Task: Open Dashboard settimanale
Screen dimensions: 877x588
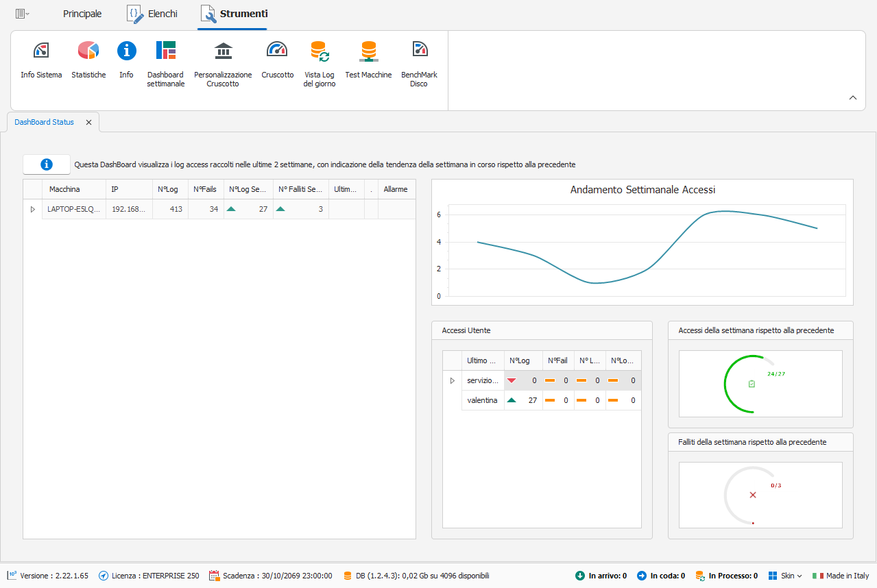Action: 166,64
